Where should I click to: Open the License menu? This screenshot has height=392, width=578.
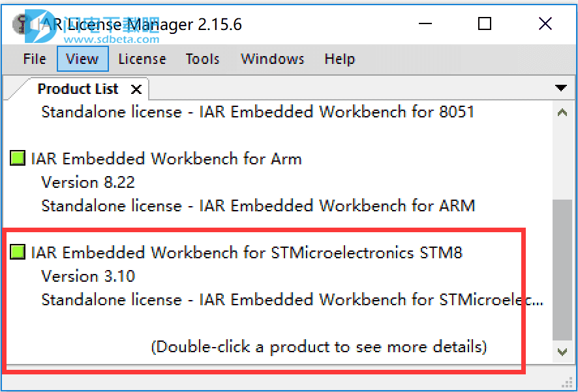click(x=142, y=59)
